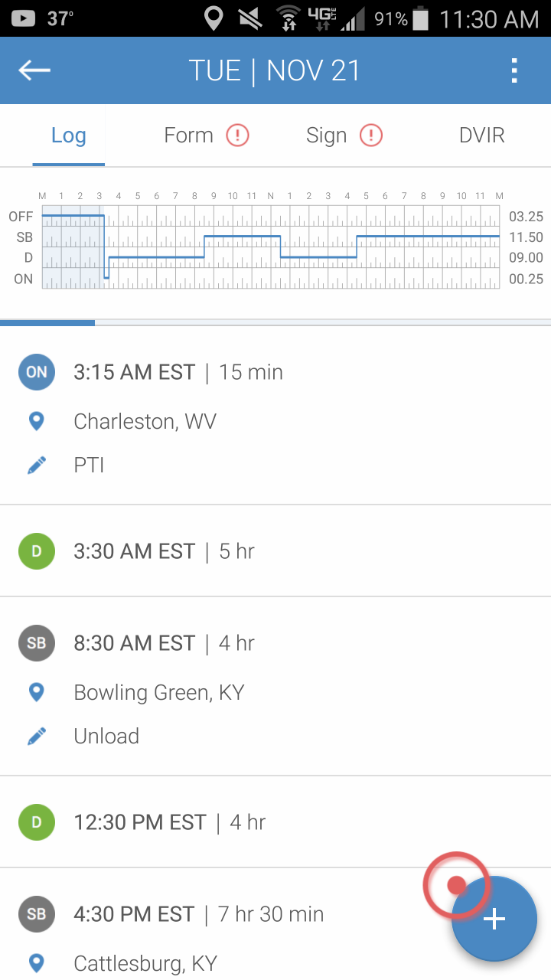Select the Log tab
551x980 pixels.
click(69, 136)
